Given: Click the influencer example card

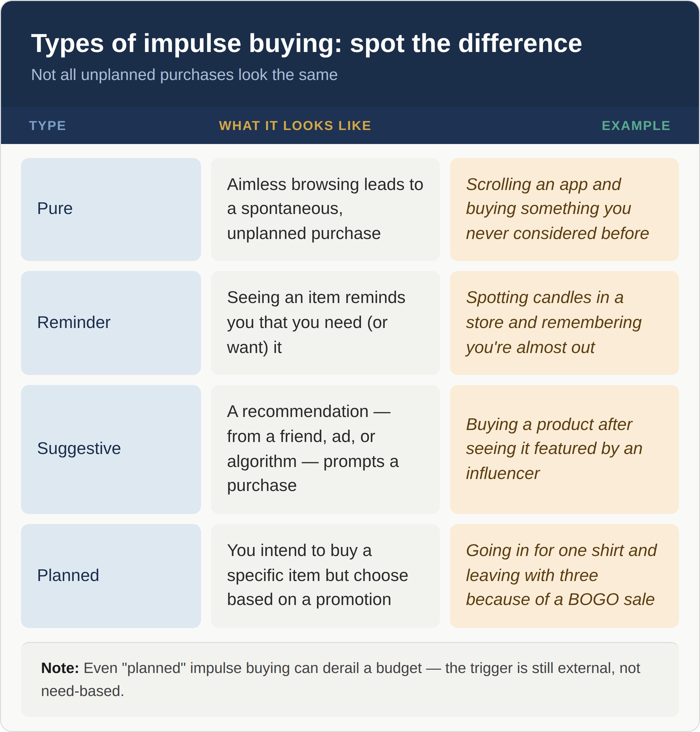Looking at the screenshot, I should (x=564, y=449).
